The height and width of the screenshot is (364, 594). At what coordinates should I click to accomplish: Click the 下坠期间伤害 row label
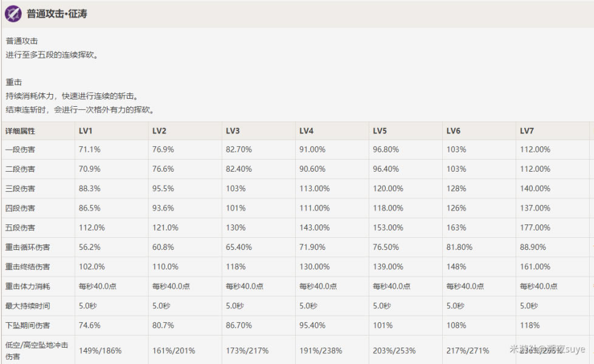tap(28, 325)
